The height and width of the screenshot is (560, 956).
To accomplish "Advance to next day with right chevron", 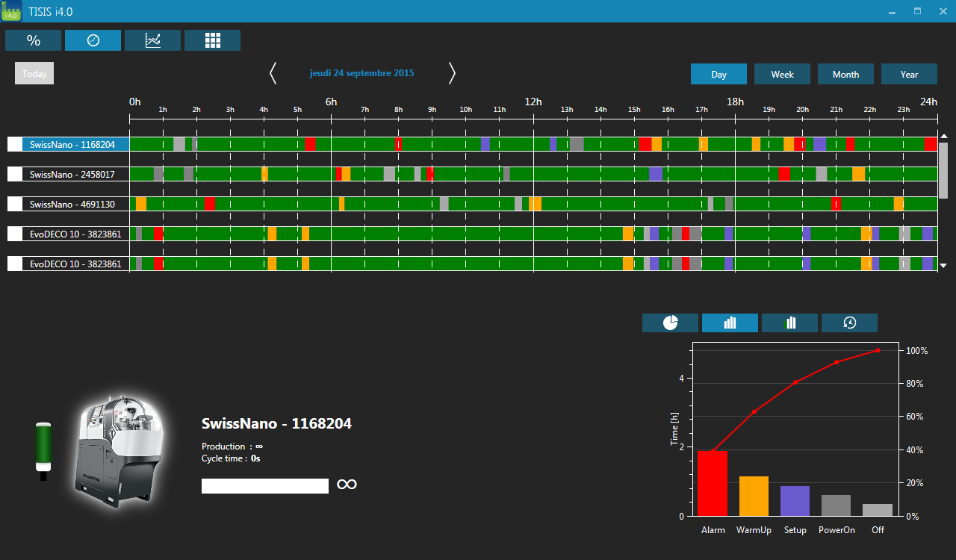I will coord(452,73).
